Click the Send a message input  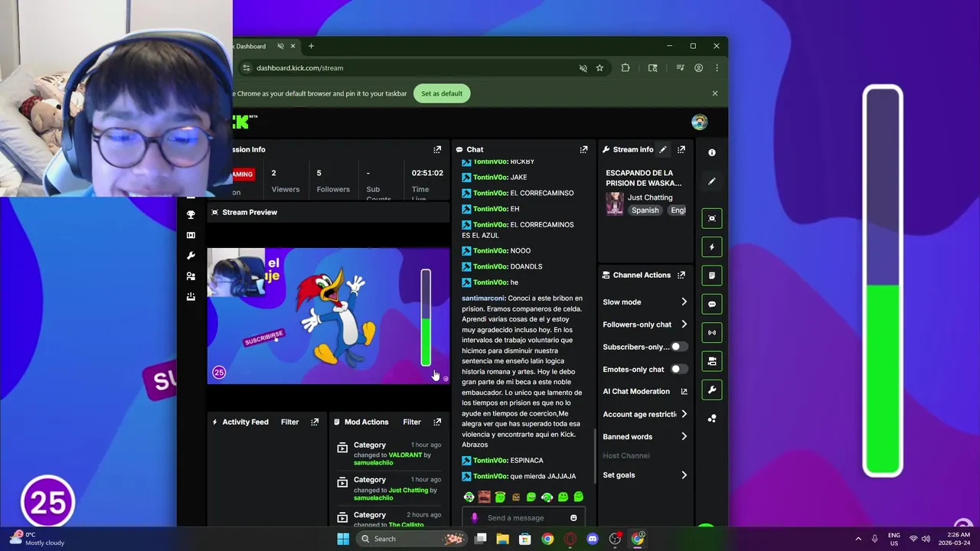coord(525,518)
